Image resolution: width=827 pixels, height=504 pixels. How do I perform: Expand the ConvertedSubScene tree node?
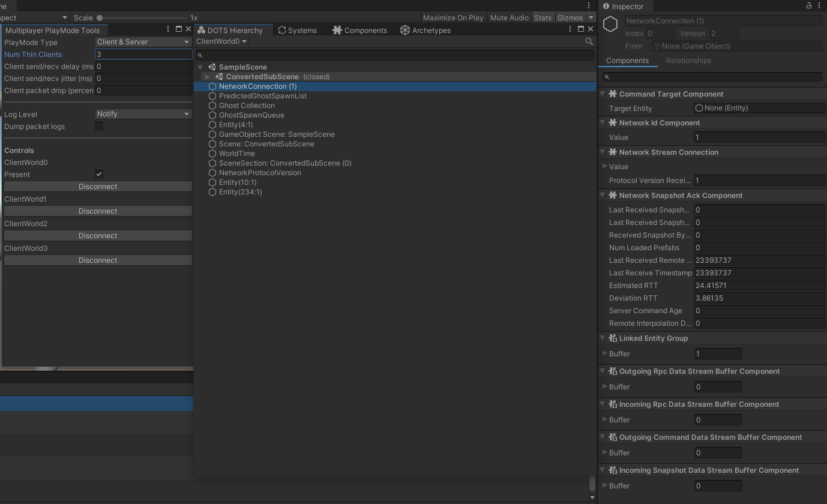208,77
